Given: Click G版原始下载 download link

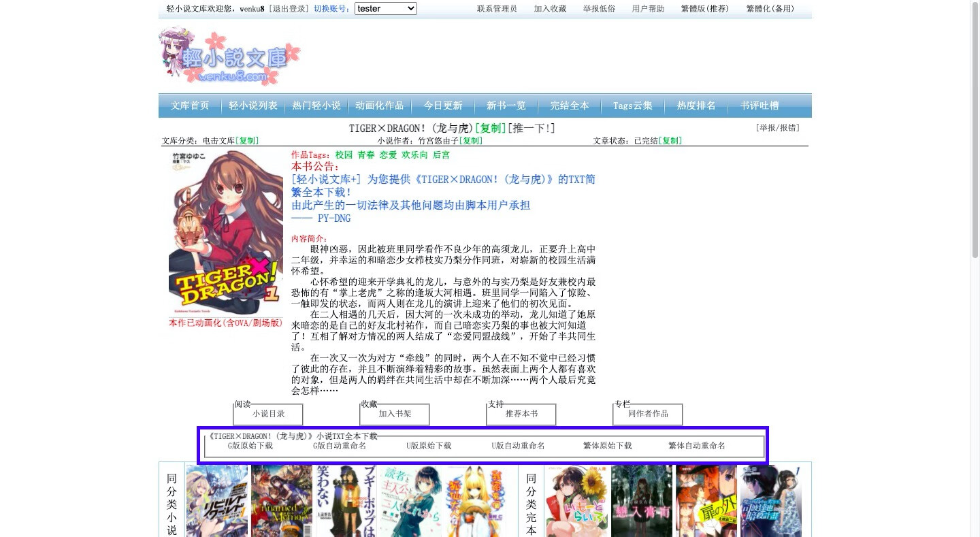Looking at the screenshot, I should pos(250,446).
